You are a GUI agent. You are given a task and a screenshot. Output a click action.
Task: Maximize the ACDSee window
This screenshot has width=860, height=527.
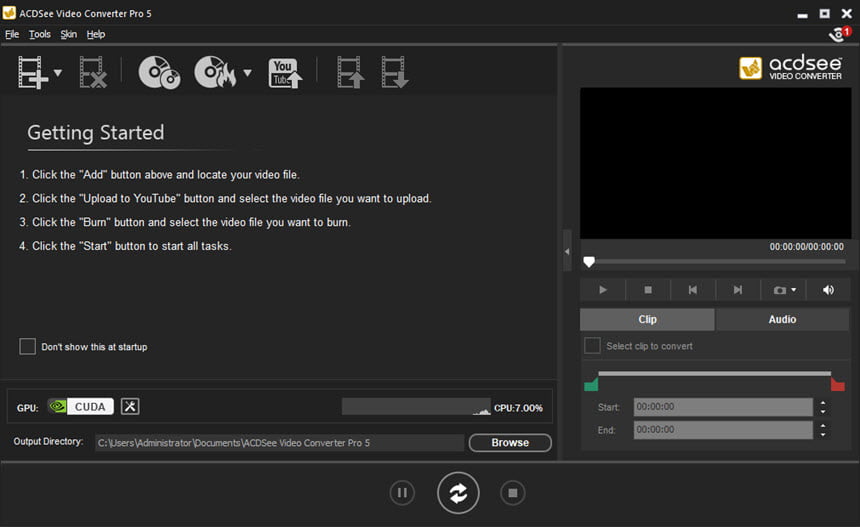click(x=824, y=14)
